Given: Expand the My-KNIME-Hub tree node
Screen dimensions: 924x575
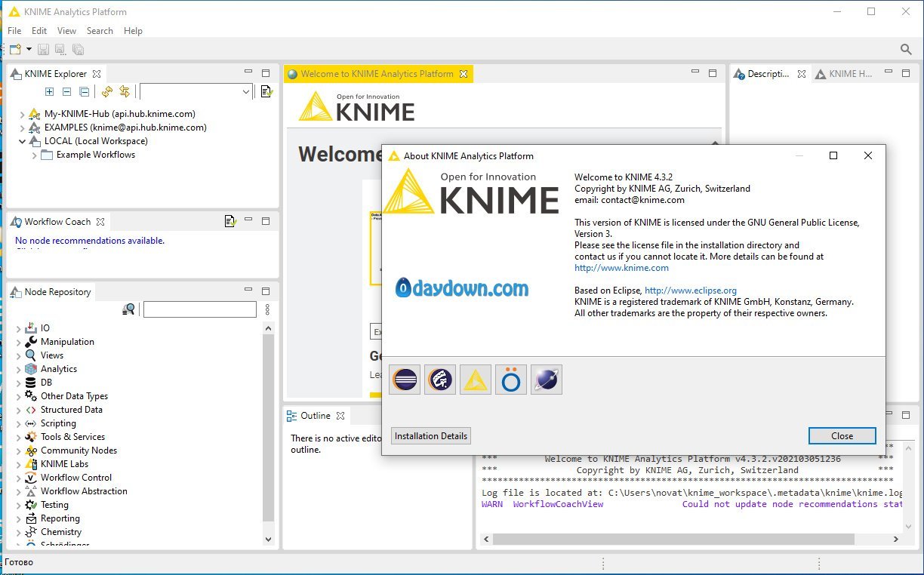Looking at the screenshot, I should [x=22, y=114].
